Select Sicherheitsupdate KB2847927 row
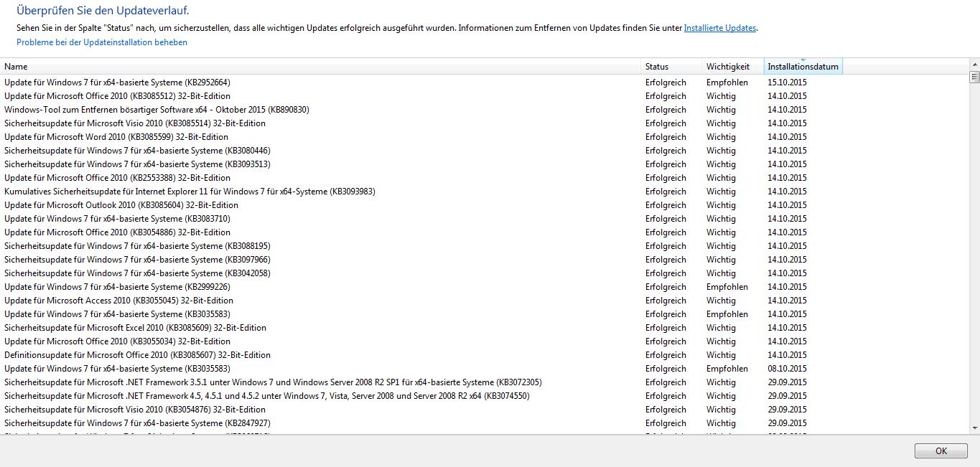980x467 pixels. (x=485, y=423)
